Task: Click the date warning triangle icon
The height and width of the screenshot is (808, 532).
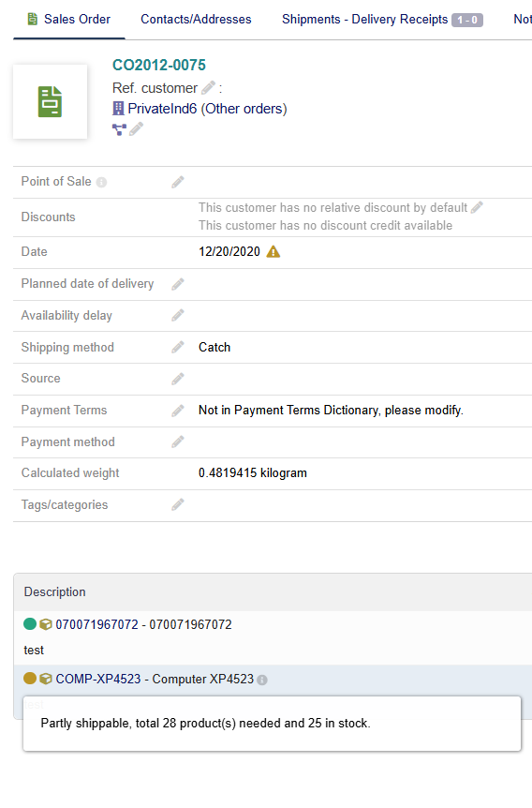Action: 273,251
